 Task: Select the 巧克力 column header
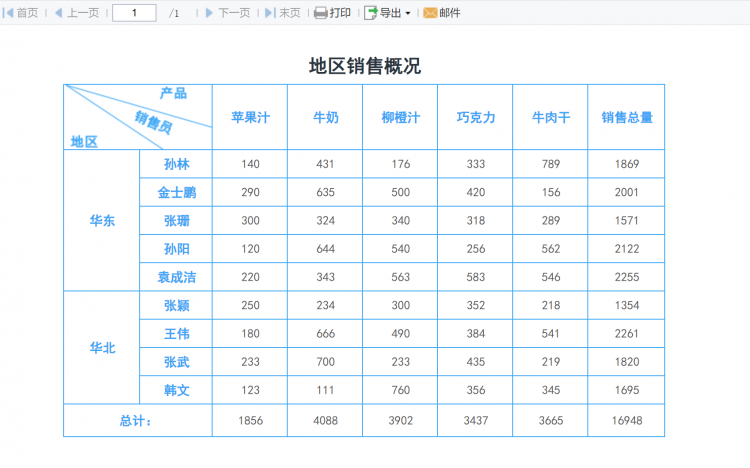(x=475, y=117)
